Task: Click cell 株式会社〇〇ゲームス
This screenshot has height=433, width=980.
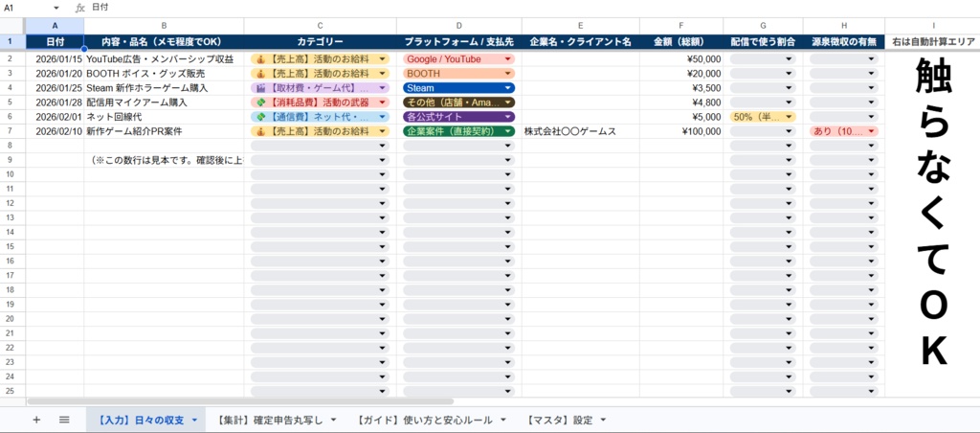Action: coord(581,131)
